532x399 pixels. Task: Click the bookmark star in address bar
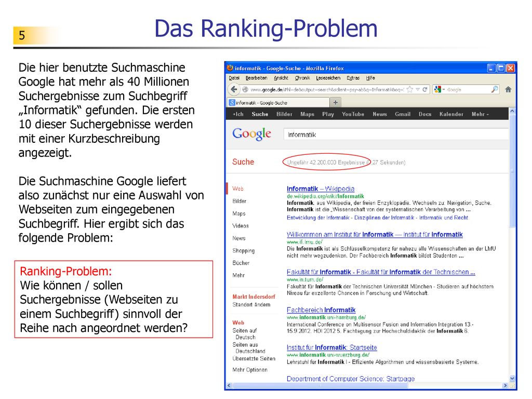[x=410, y=89]
